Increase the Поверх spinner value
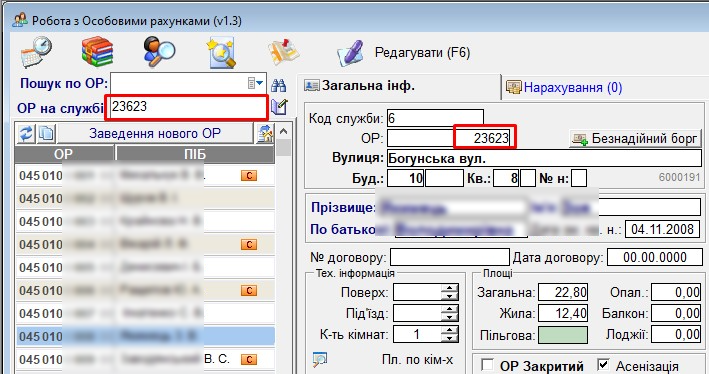Image resolution: width=709 pixels, height=374 pixels. click(x=449, y=288)
